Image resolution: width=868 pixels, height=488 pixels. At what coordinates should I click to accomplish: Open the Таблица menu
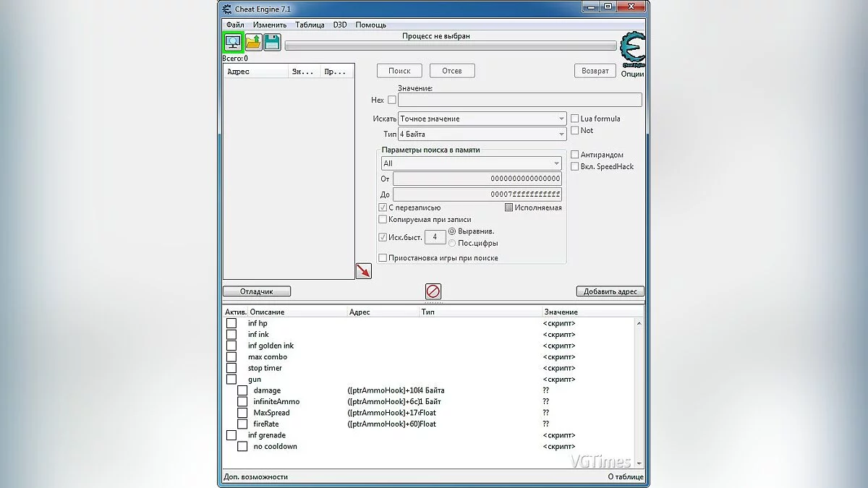(x=310, y=25)
